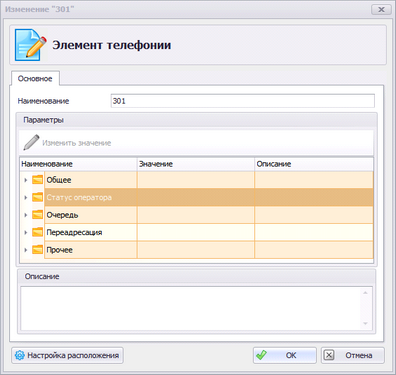Click the Изменить значение toolbar label

pyautogui.click(x=77, y=143)
